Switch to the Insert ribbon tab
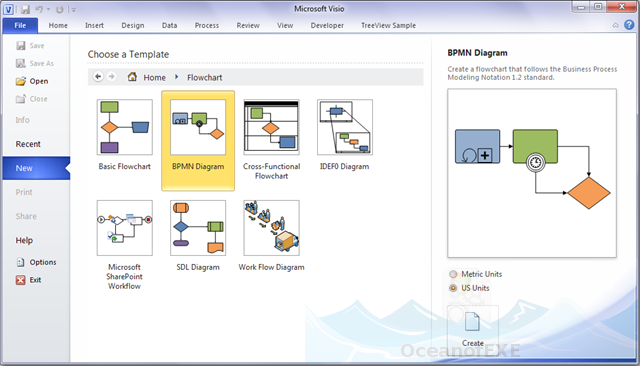This screenshot has height=366, width=640. point(94,25)
